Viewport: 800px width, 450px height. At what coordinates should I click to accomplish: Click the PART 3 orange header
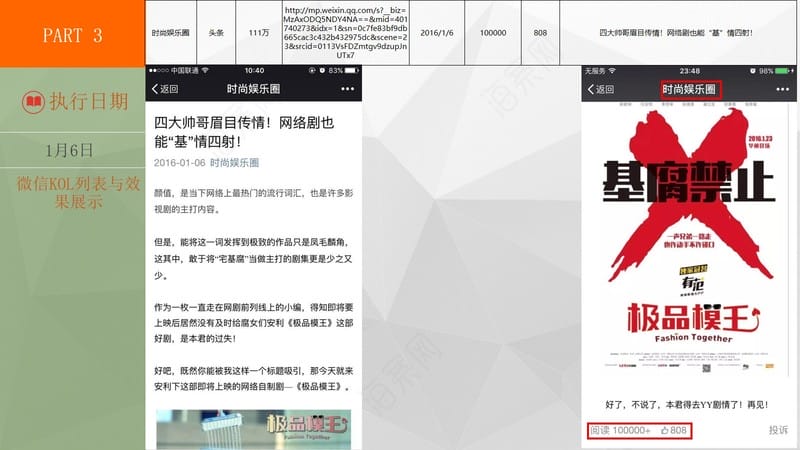pyautogui.click(x=72, y=34)
